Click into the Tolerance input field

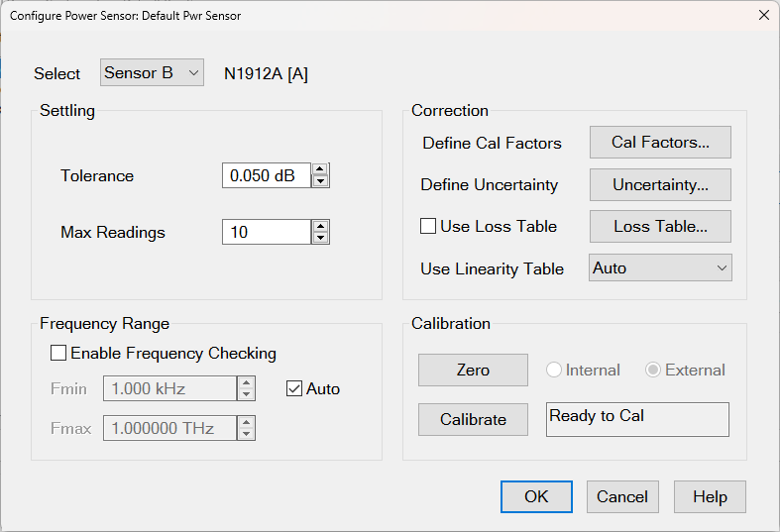[266, 175]
